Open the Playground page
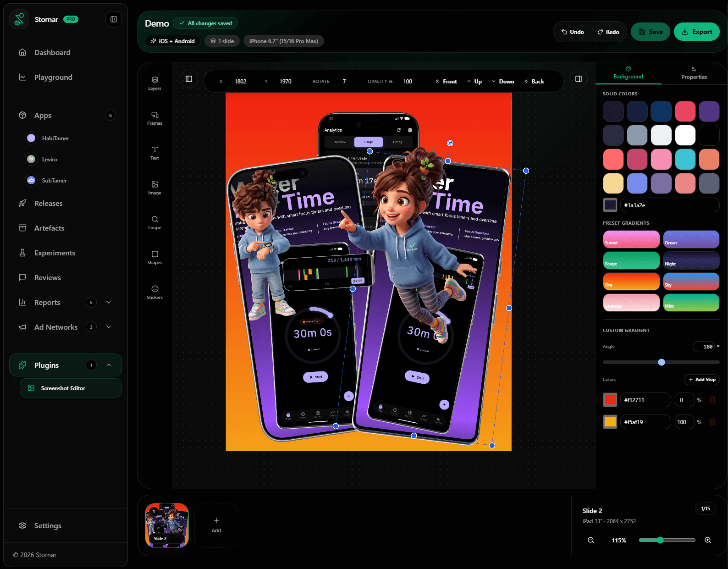 (66, 77)
